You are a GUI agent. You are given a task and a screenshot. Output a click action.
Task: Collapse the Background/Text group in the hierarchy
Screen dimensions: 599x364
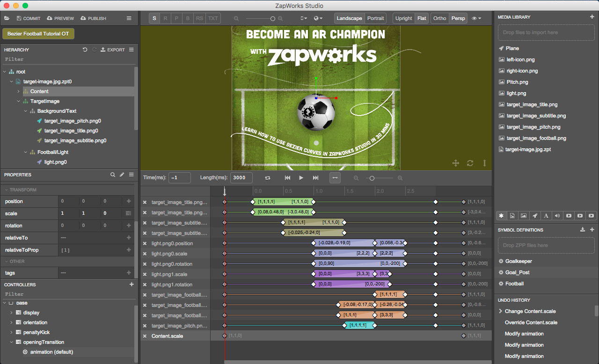(x=26, y=111)
